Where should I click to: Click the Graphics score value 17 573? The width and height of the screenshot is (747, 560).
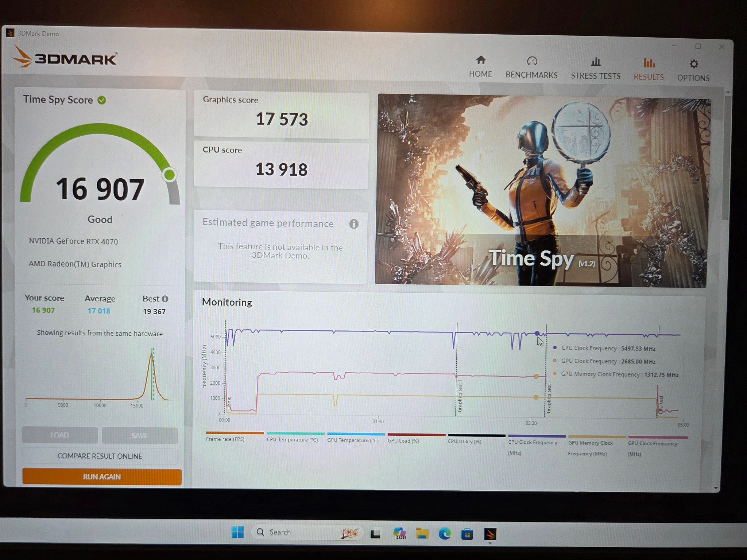(282, 119)
